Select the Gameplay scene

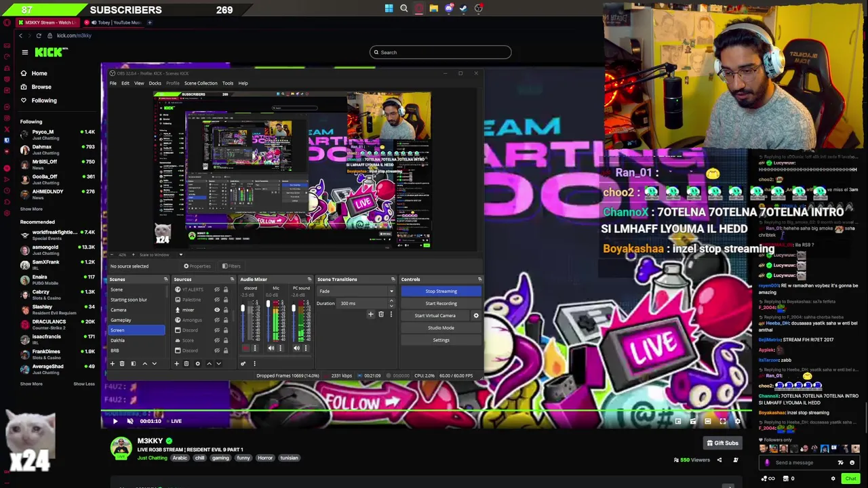pyautogui.click(x=136, y=320)
